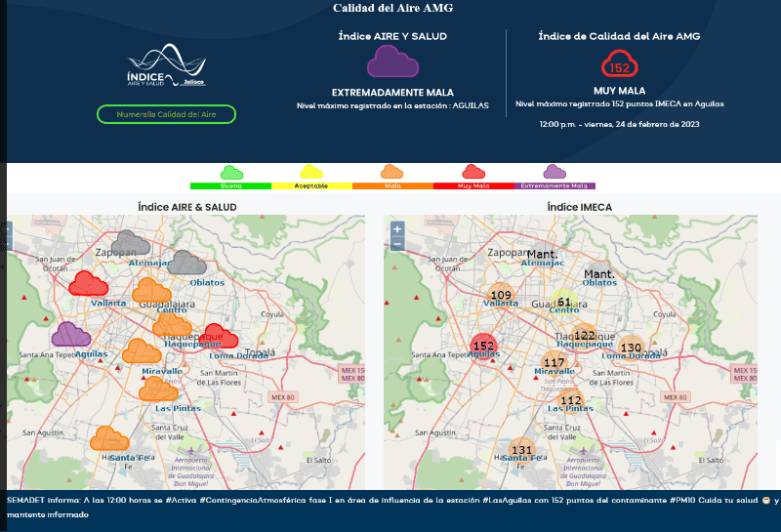The height and width of the screenshot is (532, 781).
Task: Click the gray Oblatos cloud on left map
Action: point(186,262)
